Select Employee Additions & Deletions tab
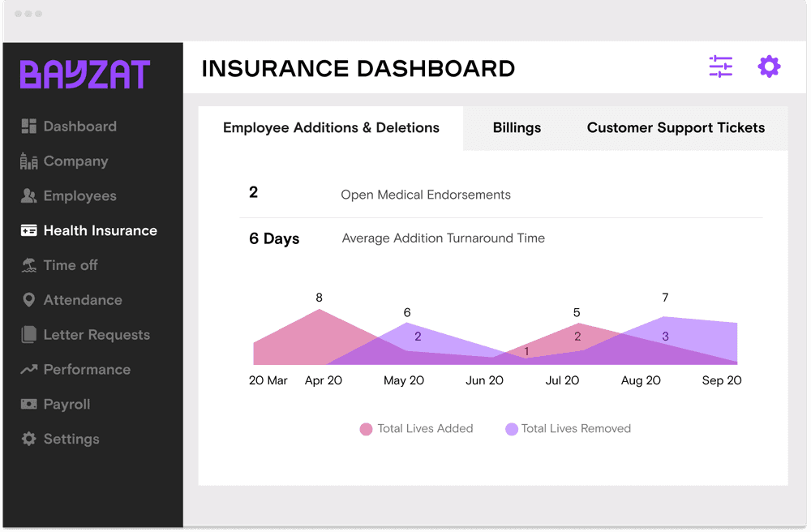The height and width of the screenshot is (532, 811). (331, 127)
